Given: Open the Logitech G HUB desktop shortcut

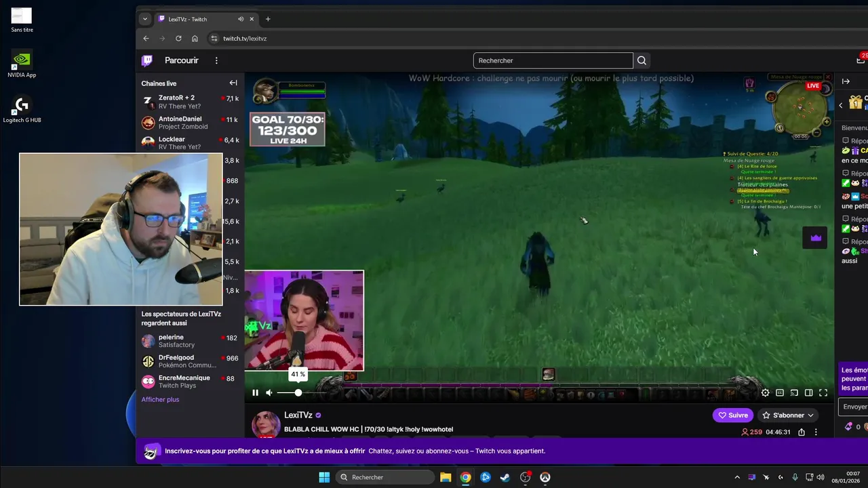Looking at the screenshot, I should click(22, 109).
